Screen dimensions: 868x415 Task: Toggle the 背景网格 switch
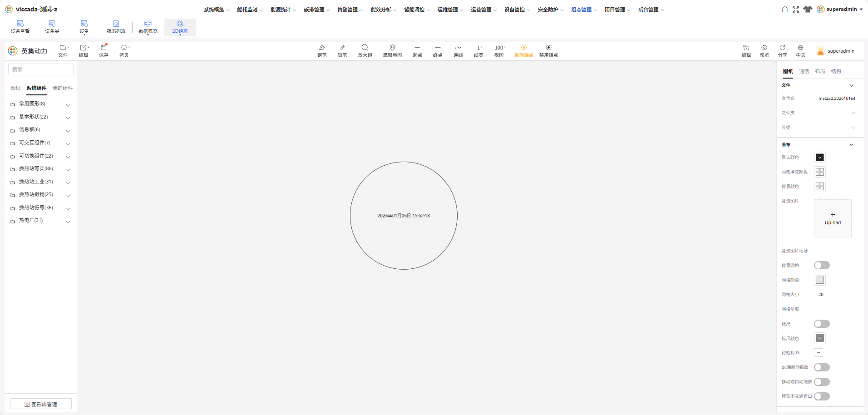click(822, 265)
